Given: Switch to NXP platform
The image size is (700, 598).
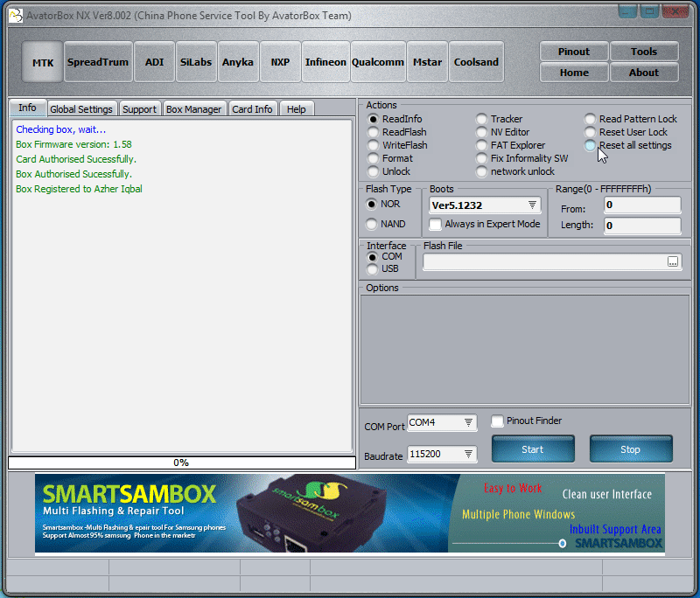Looking at the screenshot, I should point(280,62).
